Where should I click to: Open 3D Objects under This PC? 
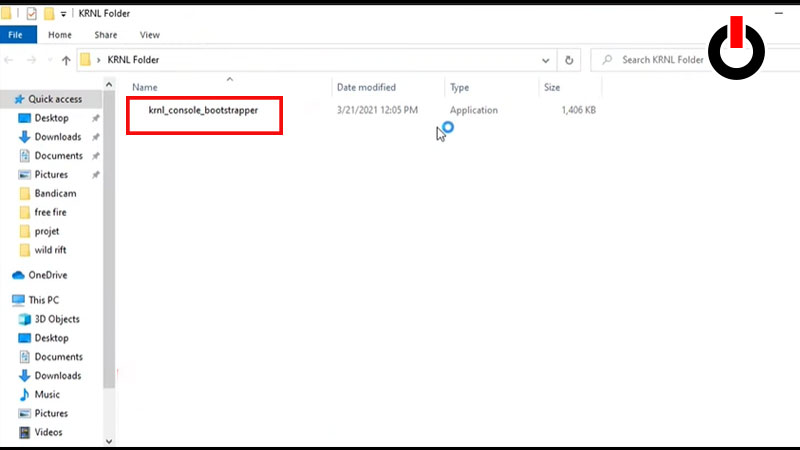57,319
